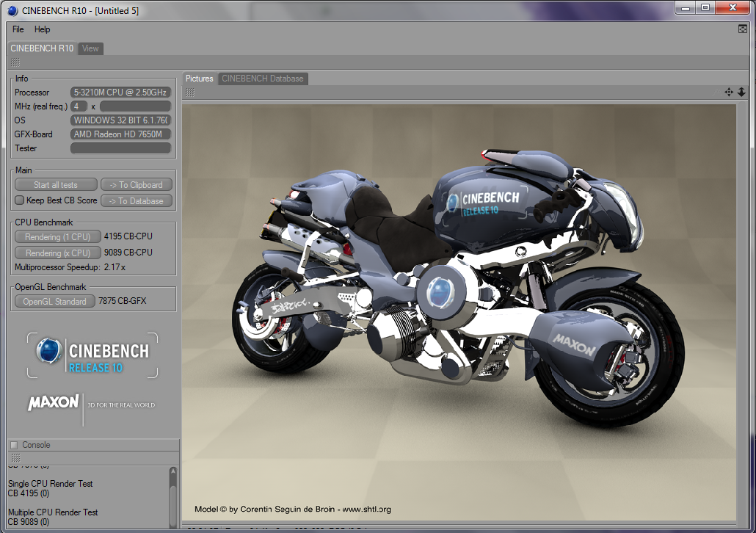This screenshot has height=533, width=756.
Task: Click the CINEBENCH app icon in title bar
Action: (12, 10)
